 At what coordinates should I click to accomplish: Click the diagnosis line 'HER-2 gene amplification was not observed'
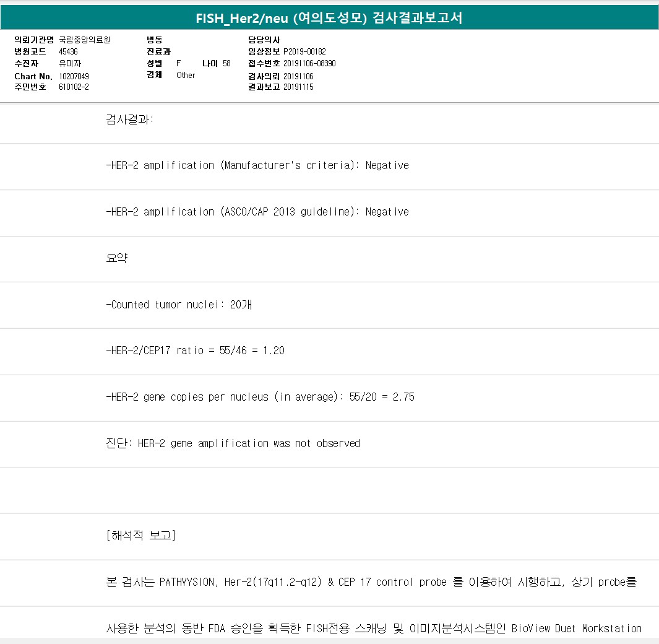tap(249, 443)
